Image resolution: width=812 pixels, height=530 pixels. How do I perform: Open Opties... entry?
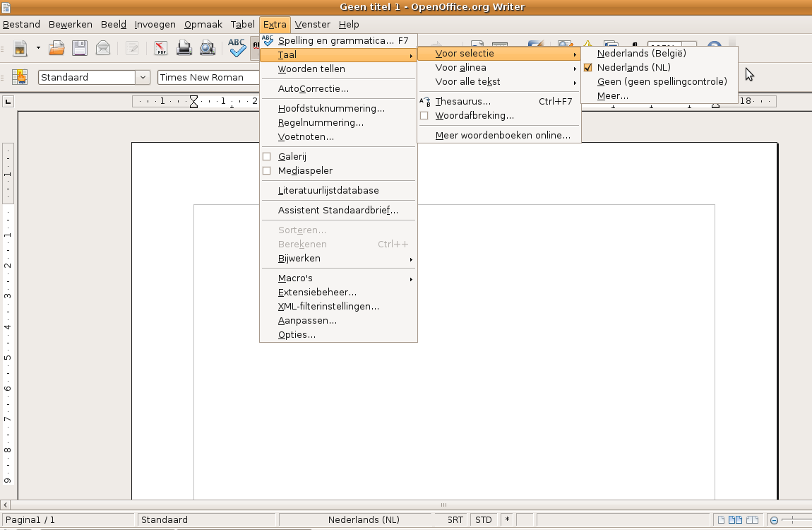pyautogui.click(x=338, y=335)
